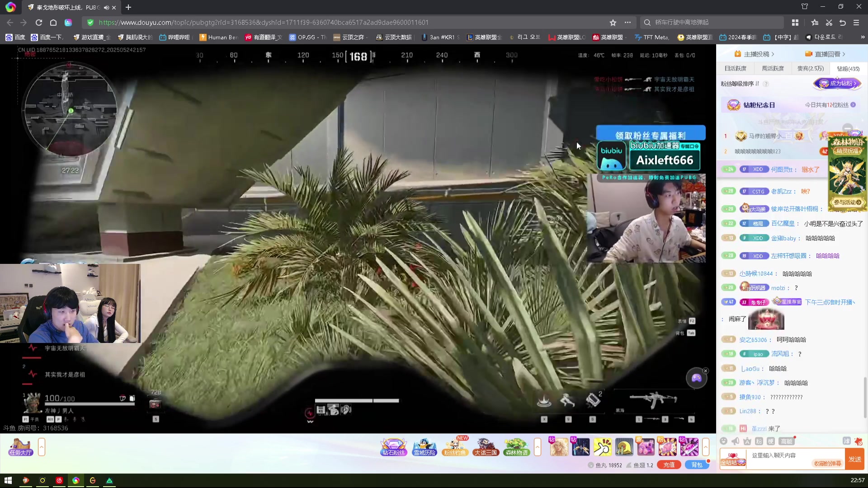Screen dimensions: 868x488
Task: Open the browser apps grid icon
Action: 795,23
